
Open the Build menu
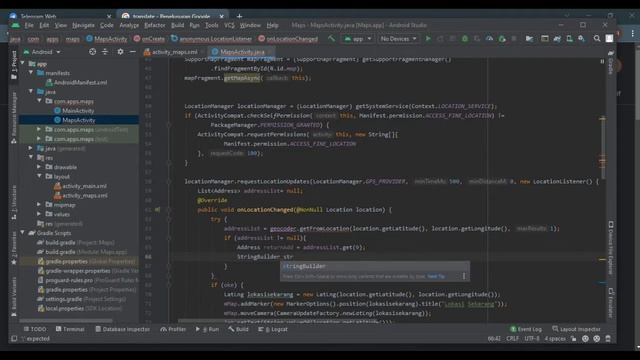pyautogui.click(x=177, y=25)
